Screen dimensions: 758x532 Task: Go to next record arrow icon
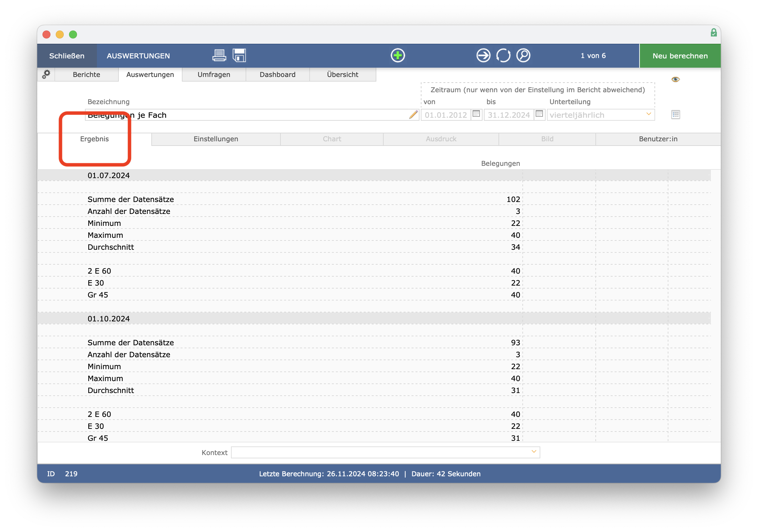click(x=483, y=55)
